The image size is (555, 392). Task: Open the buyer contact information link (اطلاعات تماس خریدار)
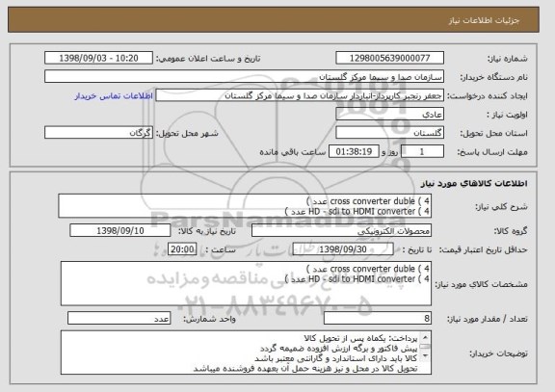(x=114, y=96)
